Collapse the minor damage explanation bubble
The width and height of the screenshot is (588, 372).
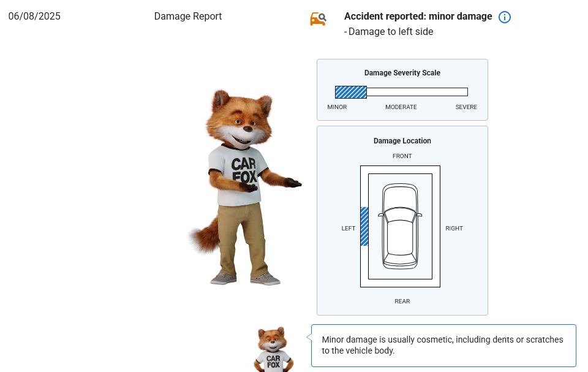(443, 345)
